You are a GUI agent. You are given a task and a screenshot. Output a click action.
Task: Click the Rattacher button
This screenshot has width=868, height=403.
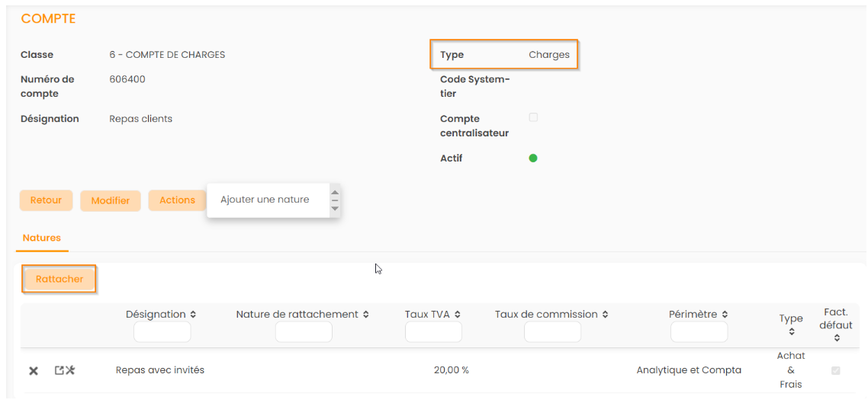coord(59,279)
